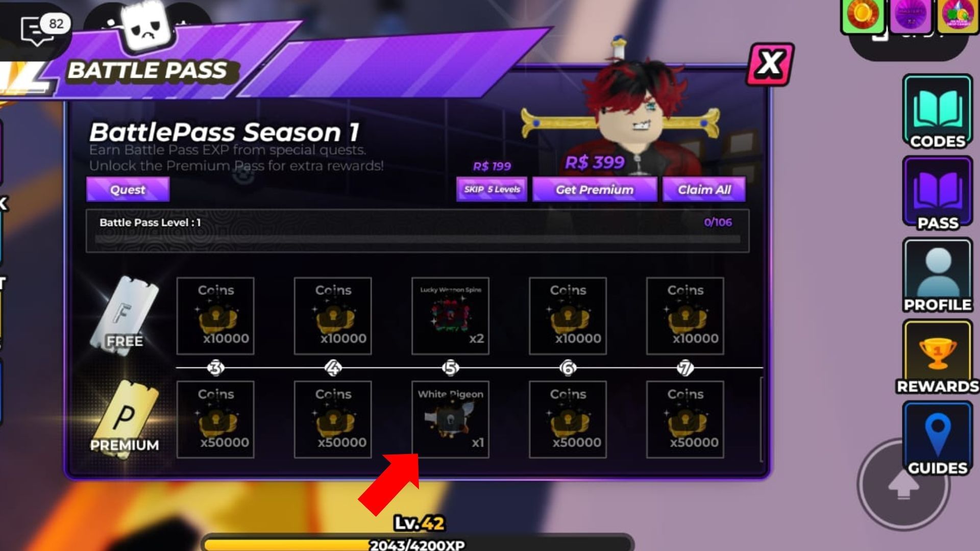The width and height of the screenshot is (980, 551).
Task: Click the Get Premium button
Action: 595,189
